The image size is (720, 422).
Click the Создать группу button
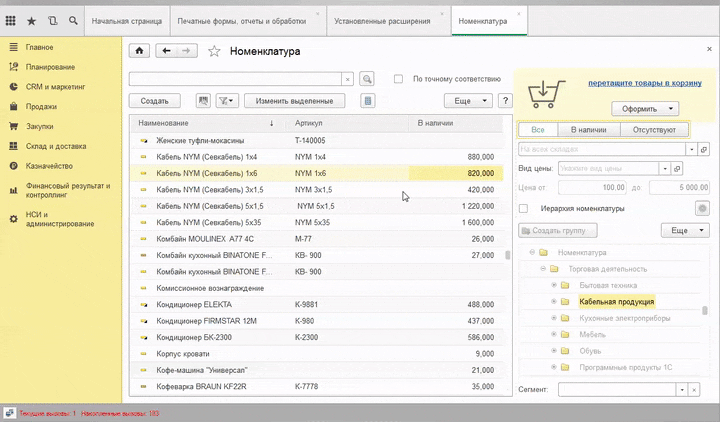(558, 230)
